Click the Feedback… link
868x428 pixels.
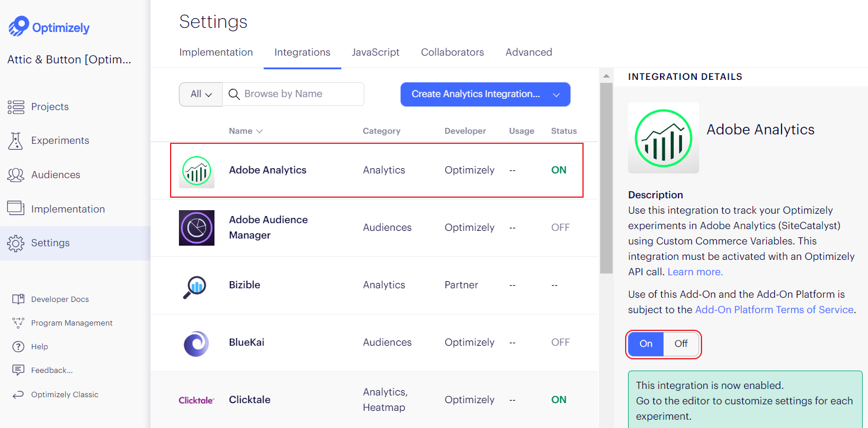[52, 370]
